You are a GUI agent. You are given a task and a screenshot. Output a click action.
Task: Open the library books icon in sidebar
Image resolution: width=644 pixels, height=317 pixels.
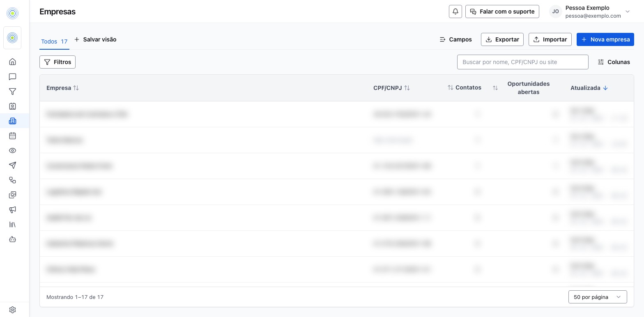pos(13,224)
